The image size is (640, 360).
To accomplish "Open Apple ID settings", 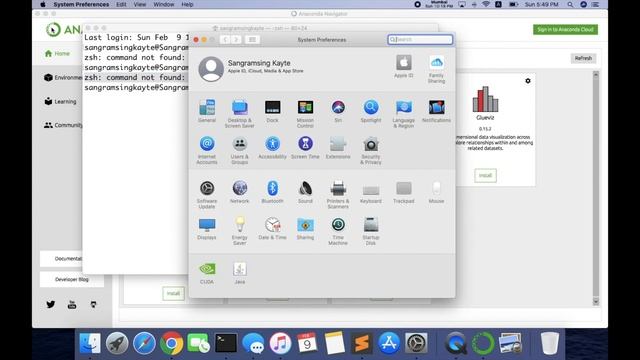I will coord(404,66).
